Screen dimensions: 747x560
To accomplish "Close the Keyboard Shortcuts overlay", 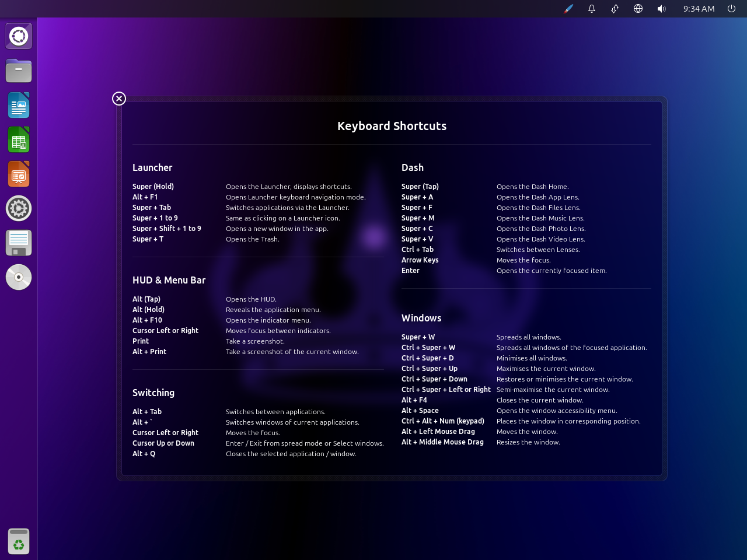I will 119,99.
